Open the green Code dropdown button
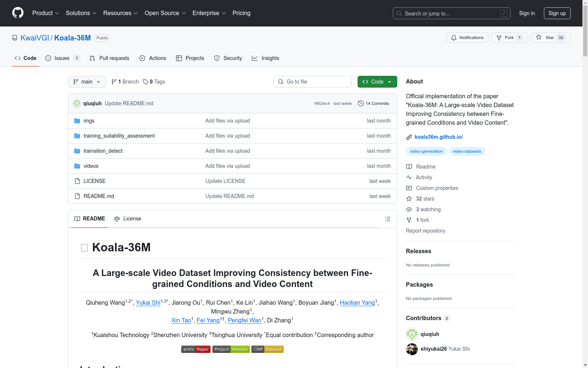588x368 pixels. tap(377, 82)
